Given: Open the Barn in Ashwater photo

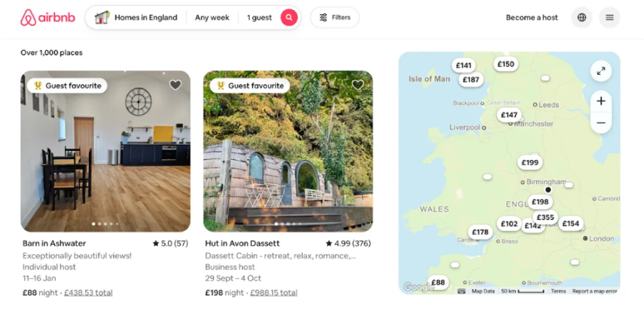Looking at the screenshot, I should click(x=106, y=151).
